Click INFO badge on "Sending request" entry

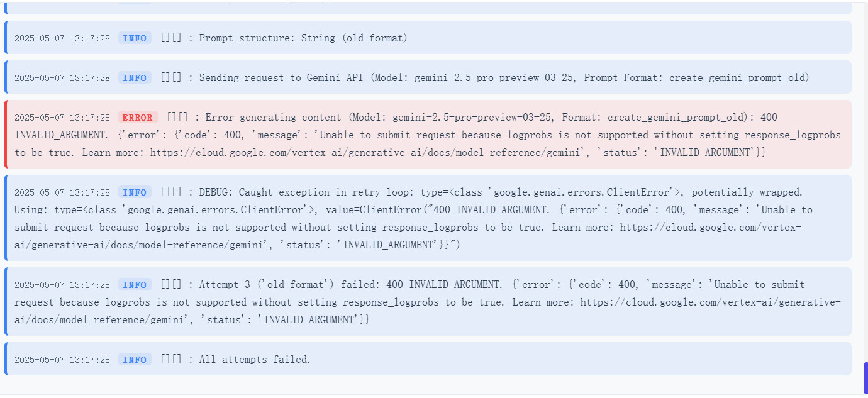tap(135, 78)
